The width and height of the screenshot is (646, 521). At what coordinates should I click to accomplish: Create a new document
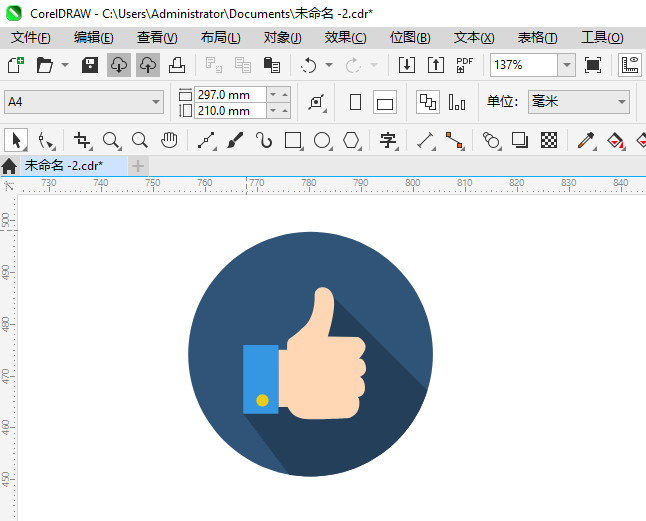16,65
